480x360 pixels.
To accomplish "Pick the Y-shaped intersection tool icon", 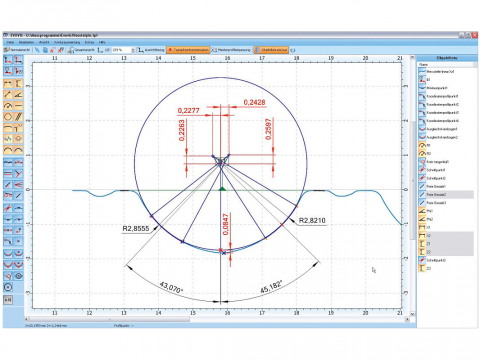I will click(18, 173).
